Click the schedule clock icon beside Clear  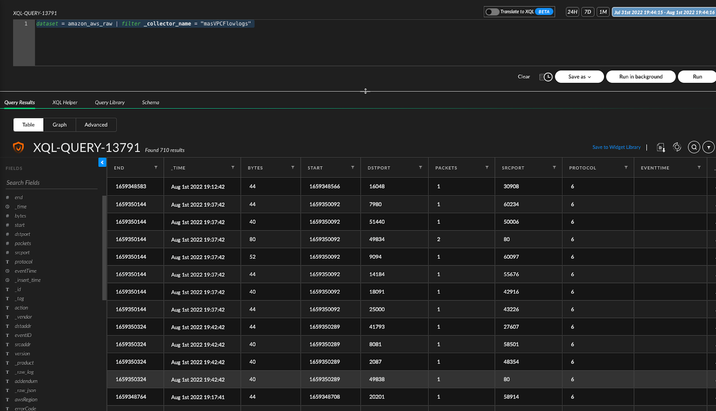pyautogui.click(x=547, y=76)
